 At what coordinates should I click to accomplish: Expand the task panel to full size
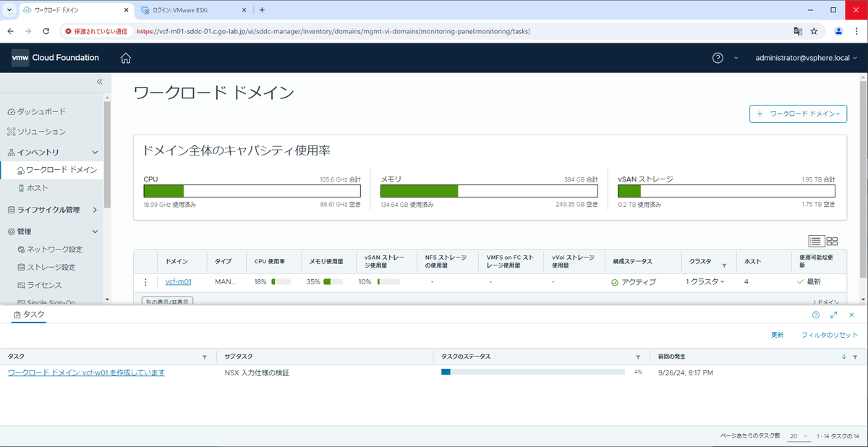point(834,315)
